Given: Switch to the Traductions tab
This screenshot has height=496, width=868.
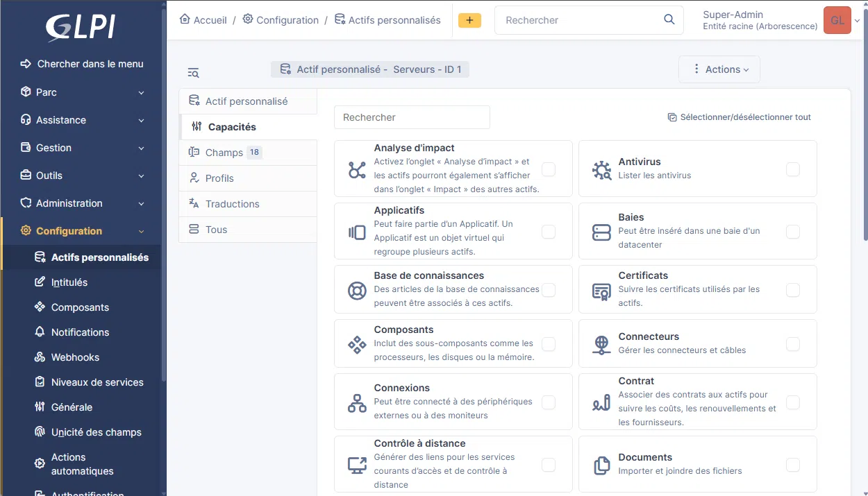Looking at the screenshot, I should (x=232, y=204).
